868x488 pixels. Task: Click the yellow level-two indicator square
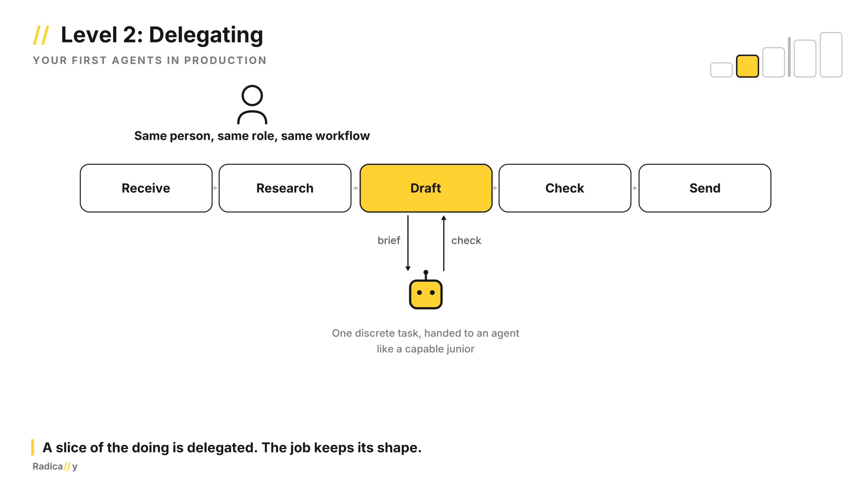(747, 66)
